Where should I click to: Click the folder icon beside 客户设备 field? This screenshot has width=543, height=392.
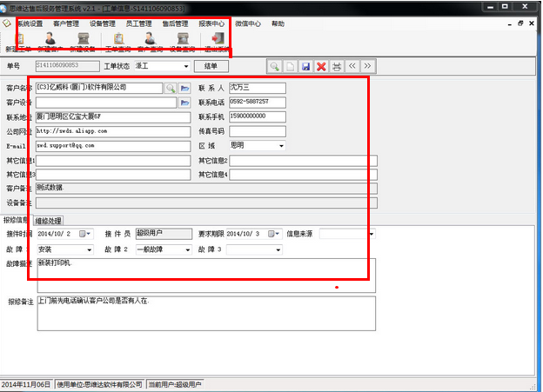pyautogui.click(x=185, y=103)
